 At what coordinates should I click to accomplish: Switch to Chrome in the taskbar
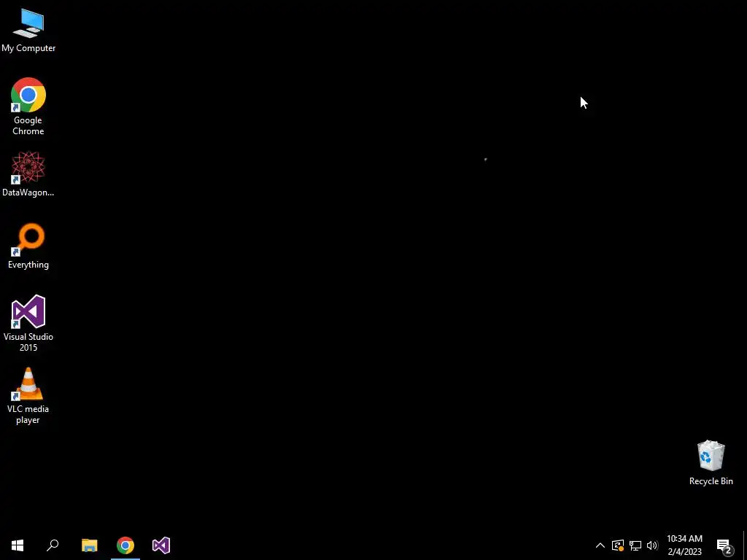pos(125,545)
